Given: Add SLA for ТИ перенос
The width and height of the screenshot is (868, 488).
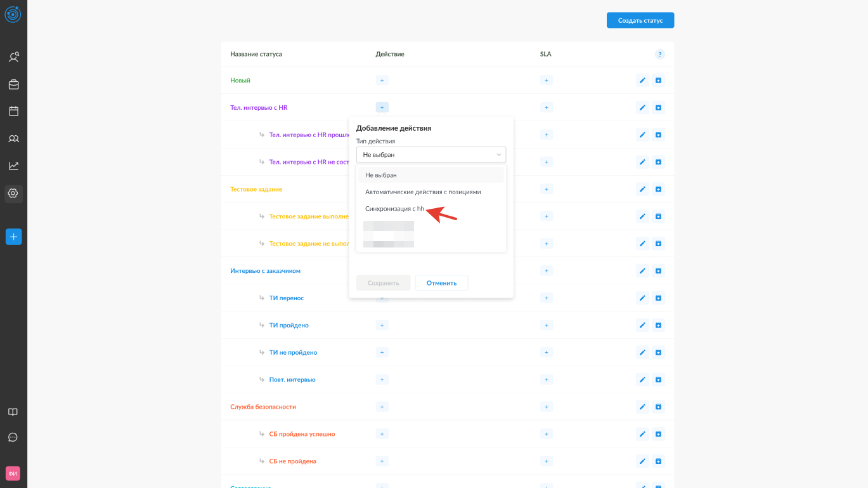Looking at the screenshot, I should tap(547, 298).
